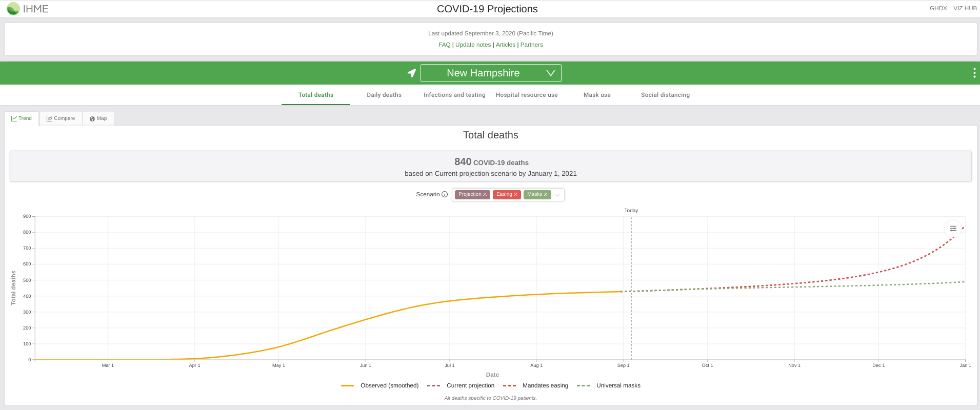980x410 pixels.
Task: Remove the Masks scenario tag
Action: [x=546, y=195]
